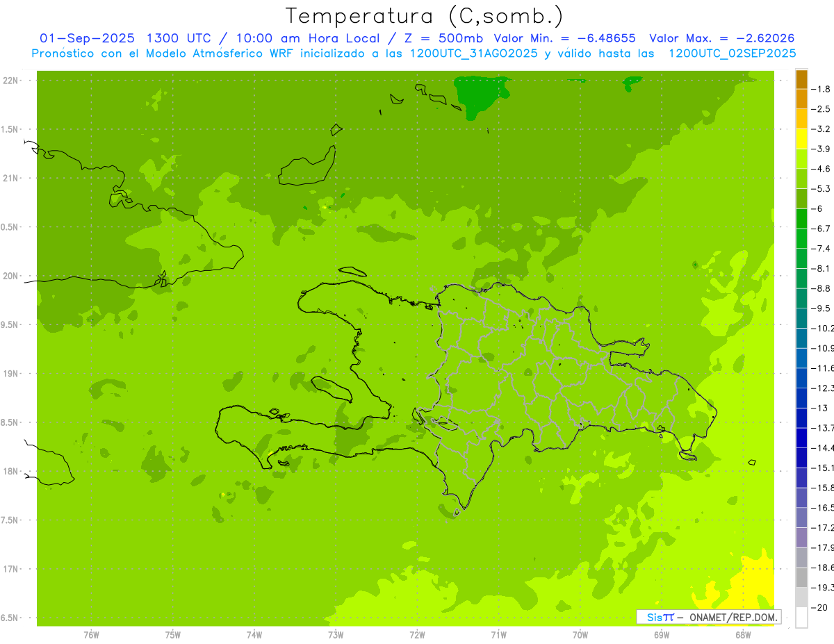Click the "72W" longitude label
834x644 pixels.
(417, 635)
